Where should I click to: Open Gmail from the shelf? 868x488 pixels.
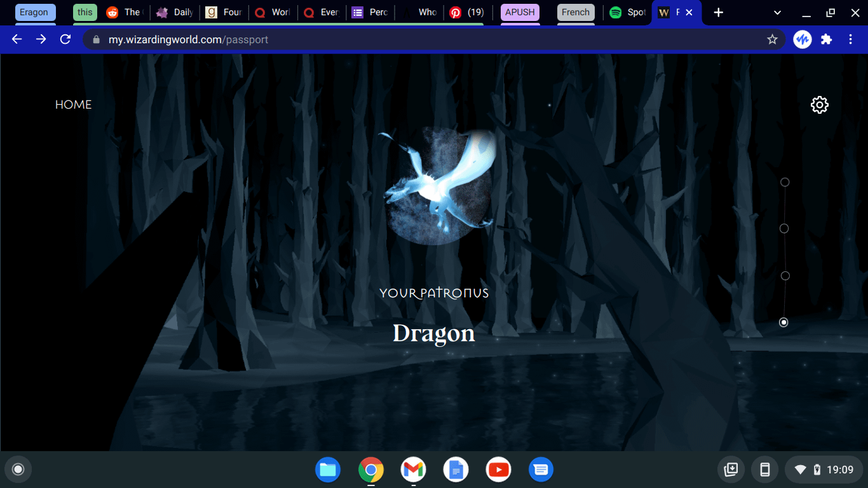(x=413, y=470)
